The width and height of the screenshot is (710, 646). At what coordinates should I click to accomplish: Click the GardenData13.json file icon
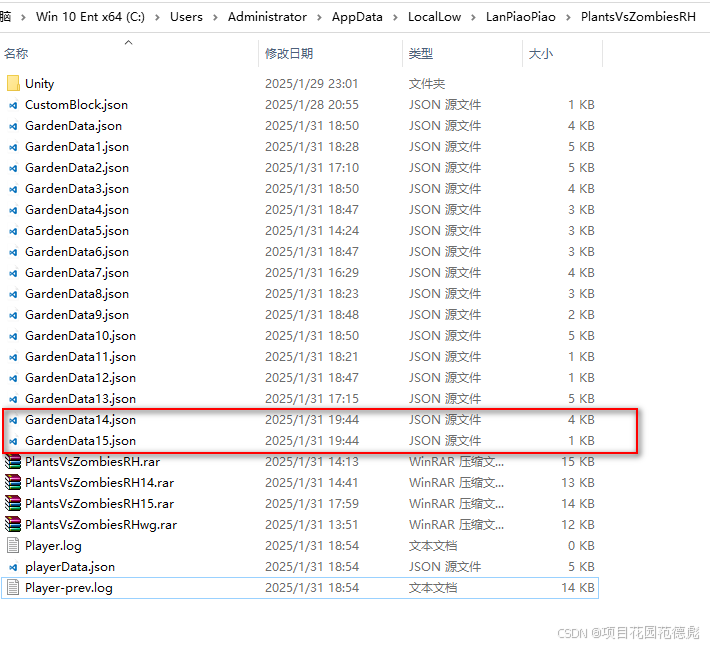[x=13, y=399]
